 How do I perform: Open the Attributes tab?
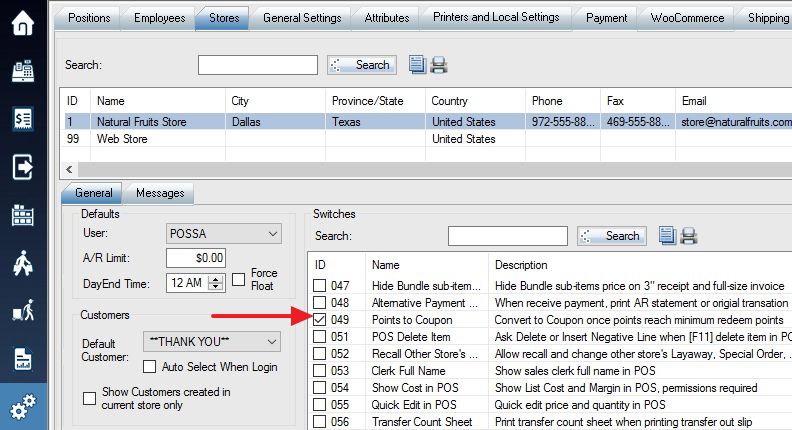pyautogui.click(x=387, y=18)
